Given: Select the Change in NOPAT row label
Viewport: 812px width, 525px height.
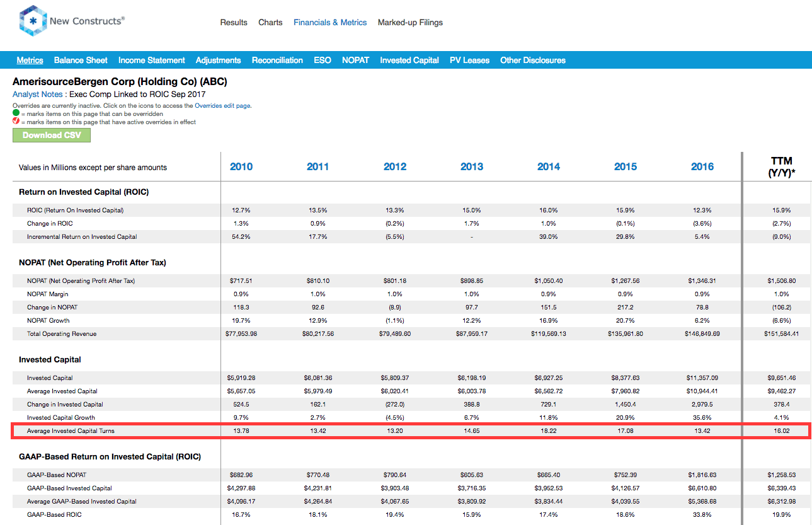Looking at the screenshot, I should coord(53,307).
